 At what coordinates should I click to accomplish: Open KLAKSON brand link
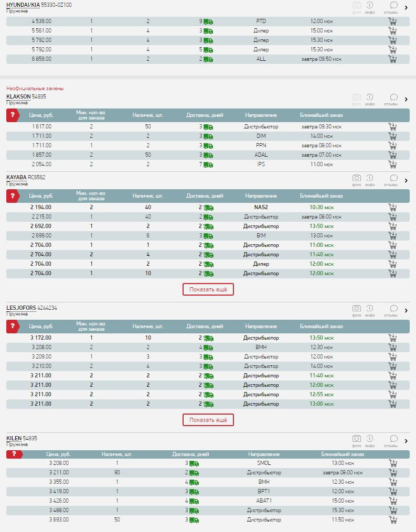(x=18, y=96)
